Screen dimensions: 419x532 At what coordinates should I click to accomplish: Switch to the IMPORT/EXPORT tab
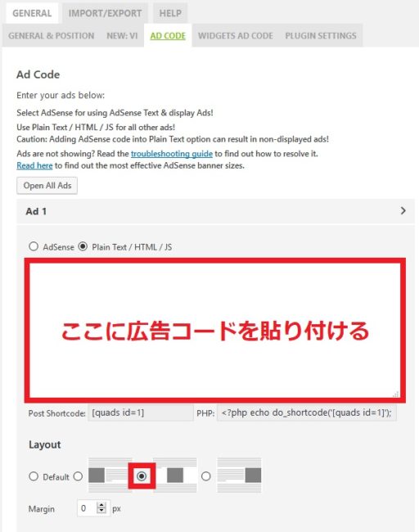pyautogui.click(x=105, y=13)
